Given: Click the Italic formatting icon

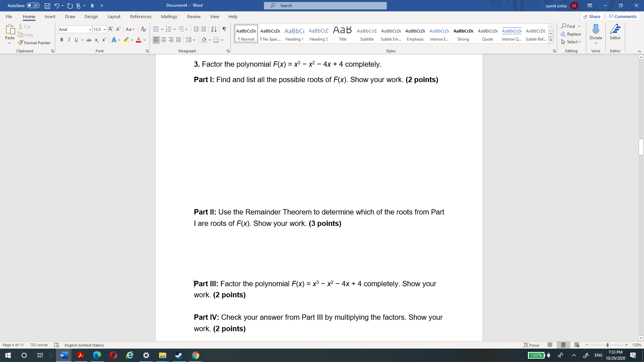Looking at the screenshot, I should [69, 40].
